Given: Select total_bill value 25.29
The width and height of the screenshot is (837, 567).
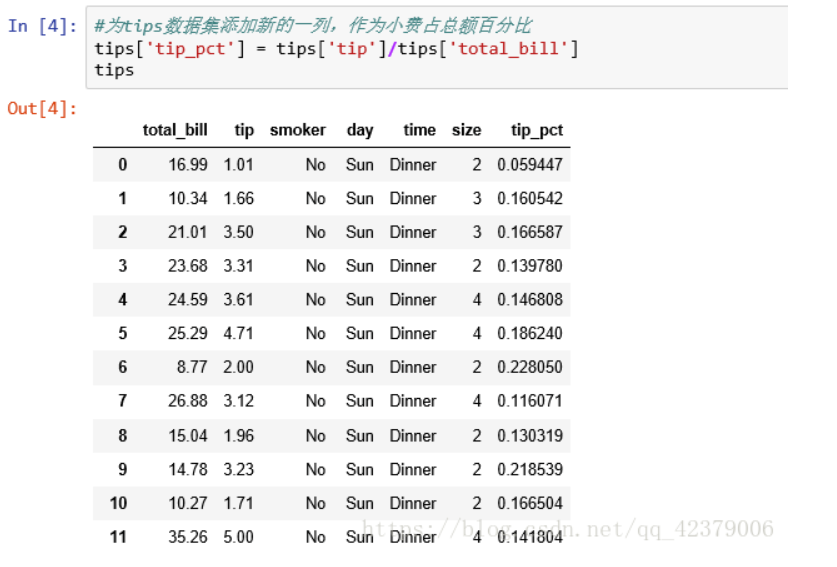Looking at the screenshot, I should (188, 334).
